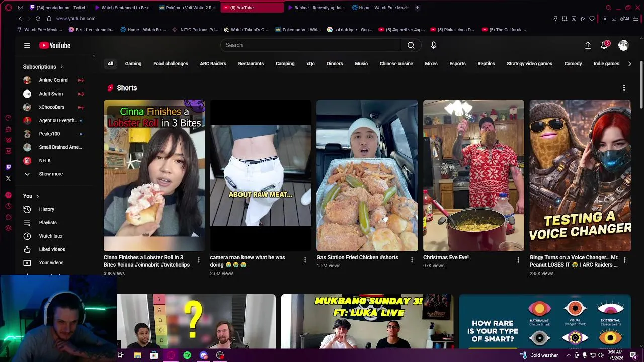Open How Rare Is Your Type of Smart video
Image resolution: width=644 pixels, height=362 pixels.
pos(545,321)
